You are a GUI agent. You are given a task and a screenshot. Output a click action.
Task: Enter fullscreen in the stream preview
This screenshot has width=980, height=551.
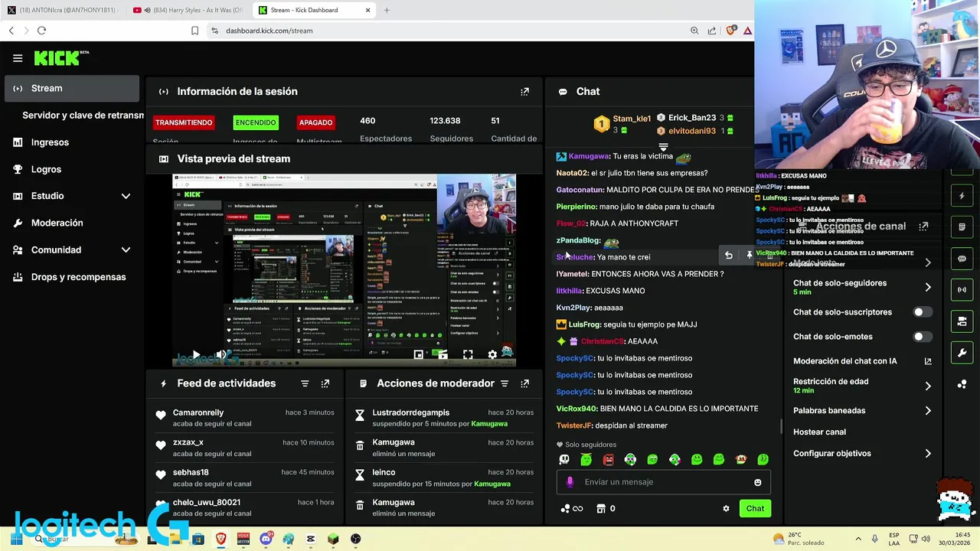click(x=468, y=354)
